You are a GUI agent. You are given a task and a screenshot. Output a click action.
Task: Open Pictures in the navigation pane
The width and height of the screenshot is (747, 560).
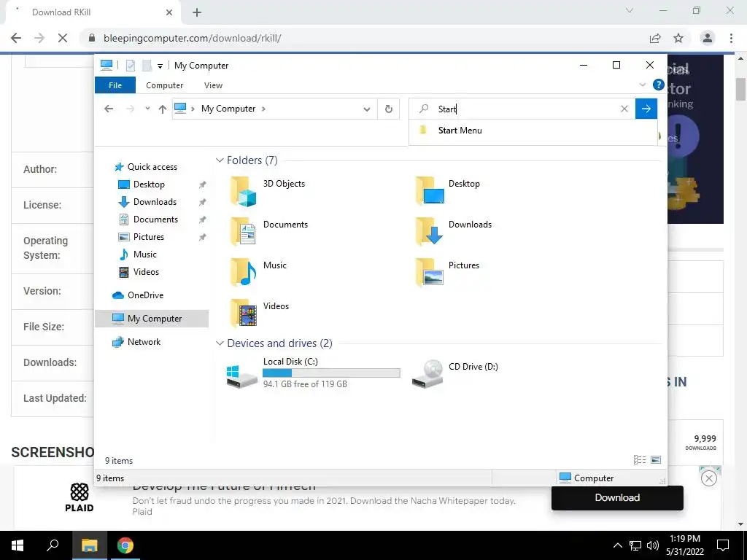148,237
